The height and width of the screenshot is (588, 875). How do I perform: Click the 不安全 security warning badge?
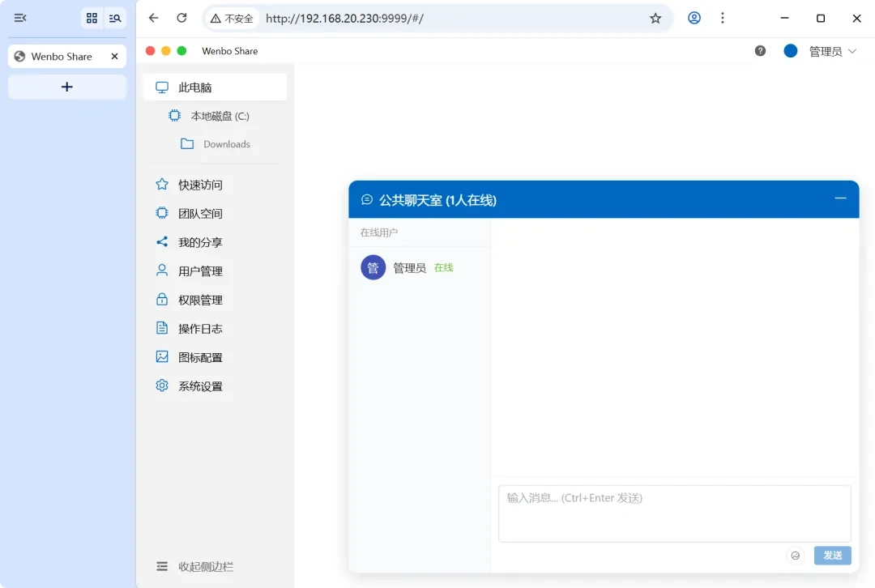tap(232, 19)
